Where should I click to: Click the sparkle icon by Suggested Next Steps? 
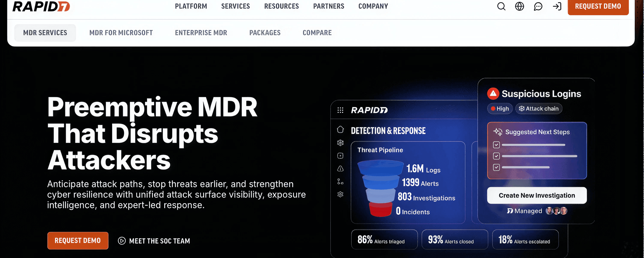(x=498, y=132)
